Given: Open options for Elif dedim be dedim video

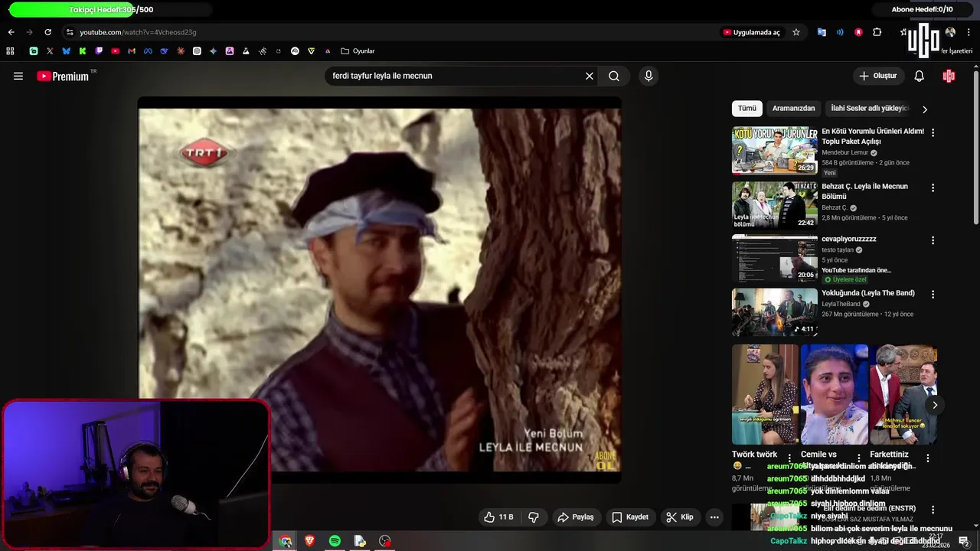Looking at the screenshot, I should 933,510.
